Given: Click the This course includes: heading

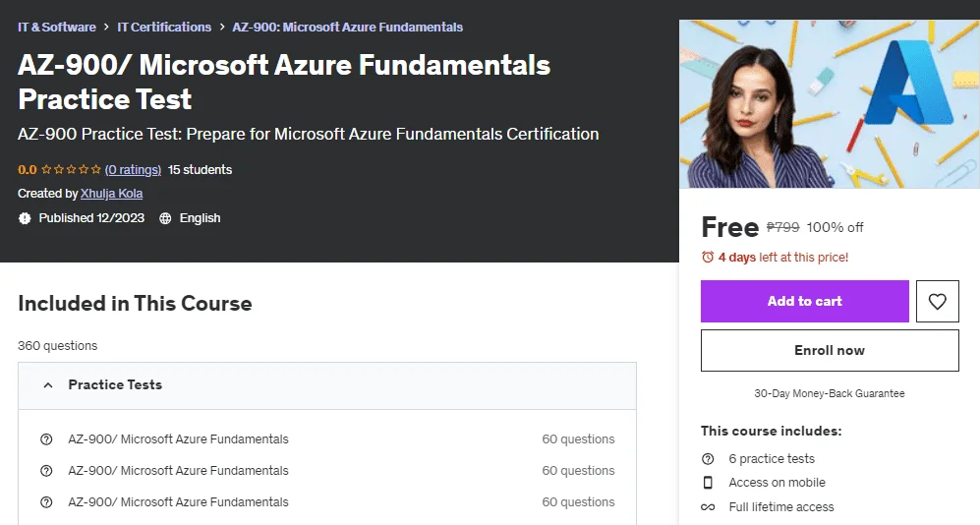Looking at the screenshot, I should [x=772, y=431].
